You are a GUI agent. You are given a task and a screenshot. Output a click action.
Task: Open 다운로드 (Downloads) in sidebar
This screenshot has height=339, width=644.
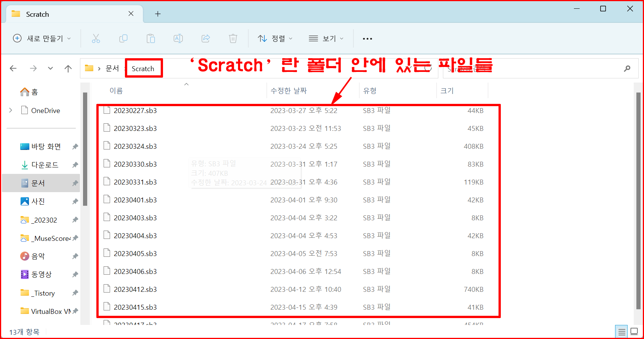(40, 165)
